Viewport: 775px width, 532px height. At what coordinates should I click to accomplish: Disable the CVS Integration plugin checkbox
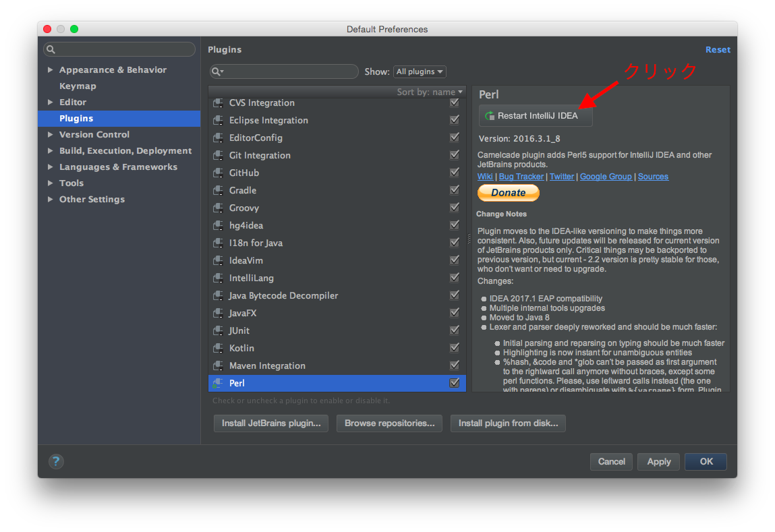(455, 102)
